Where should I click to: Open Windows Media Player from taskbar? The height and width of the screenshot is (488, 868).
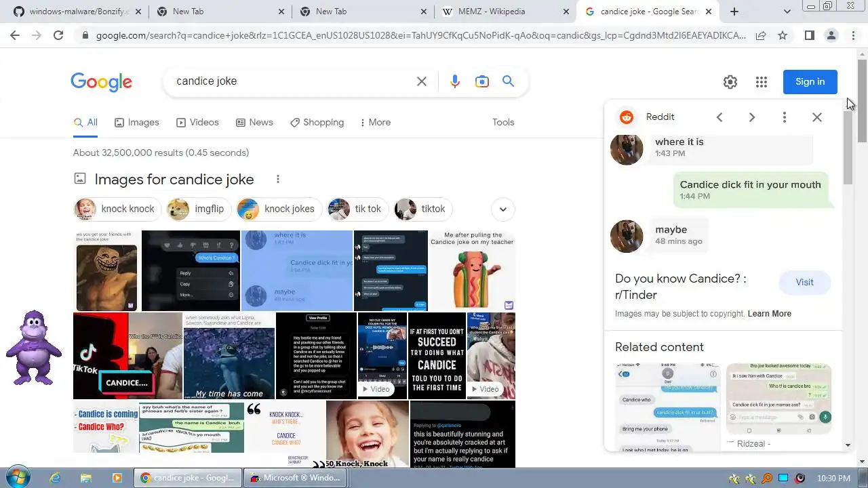click(x=117, y=478)
